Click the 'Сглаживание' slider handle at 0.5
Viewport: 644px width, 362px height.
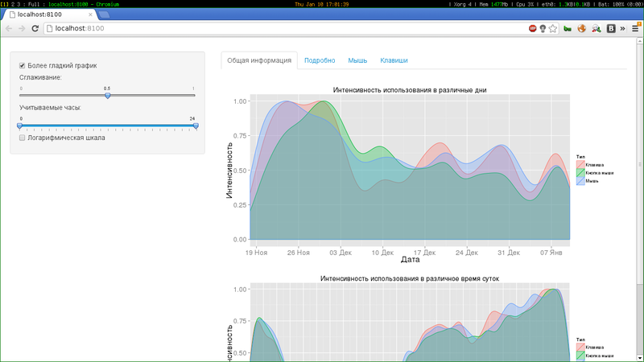pos(107,95)
